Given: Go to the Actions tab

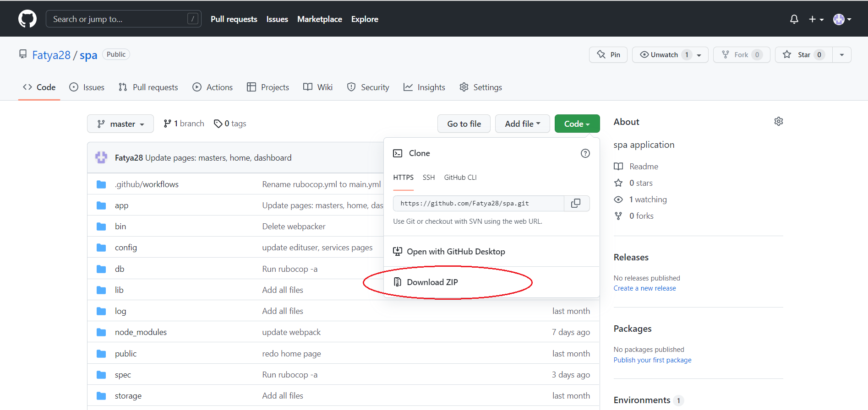Looking at the screenshot, I should pyautogui.click(x=213, y=87).
